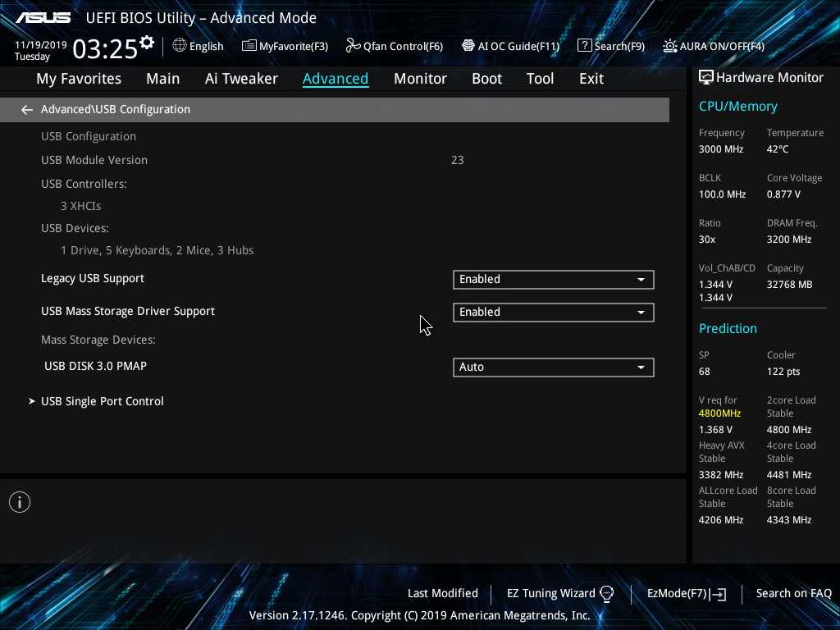Click the '3 XHCIs' text
The height and width of the screenshot is (630, 840).
coord(81,206)
